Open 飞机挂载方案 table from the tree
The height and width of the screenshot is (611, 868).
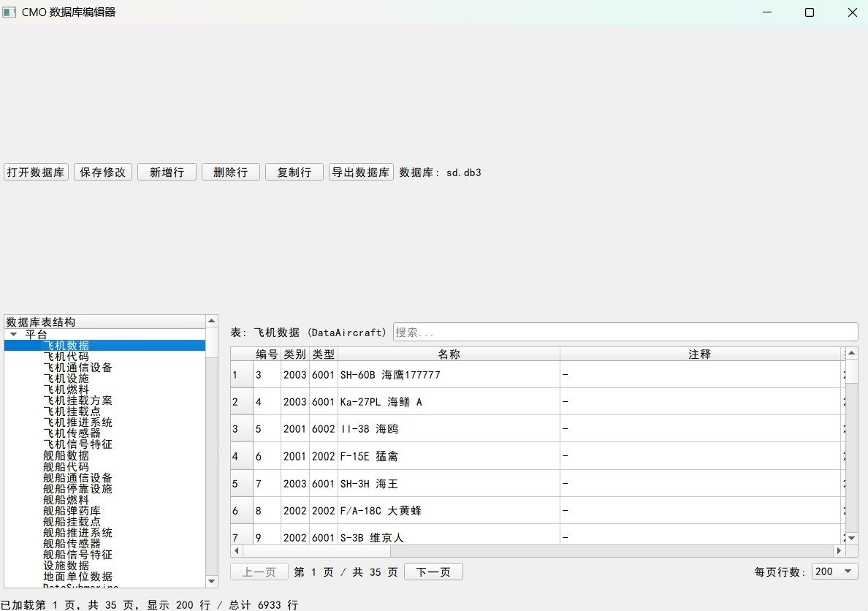[77, 401]
